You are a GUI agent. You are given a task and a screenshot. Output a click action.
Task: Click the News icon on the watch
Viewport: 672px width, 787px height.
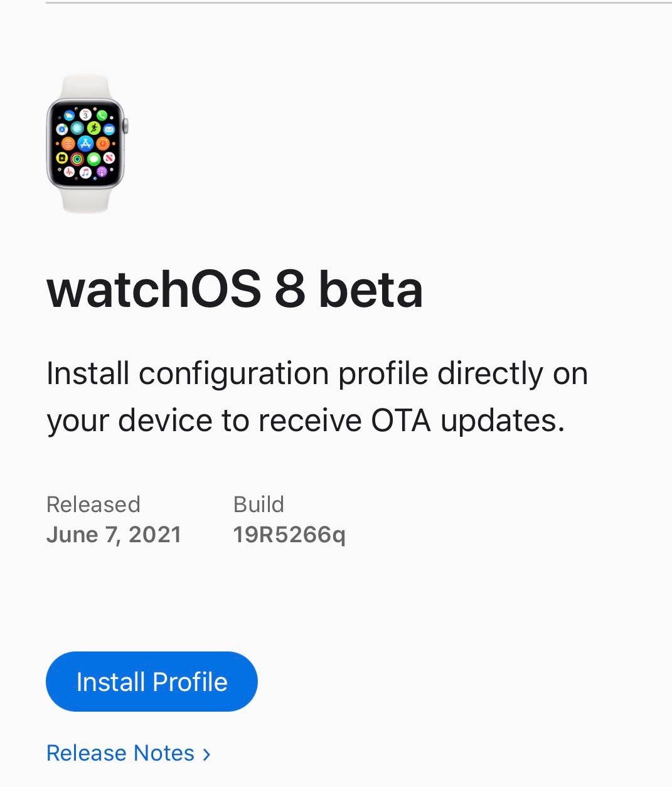pos(109,157)
